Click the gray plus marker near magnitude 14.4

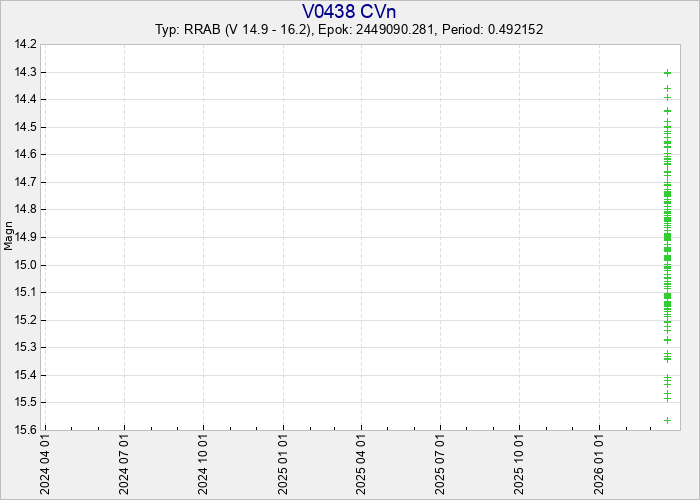pyautogui.click(x=667, y=98)
